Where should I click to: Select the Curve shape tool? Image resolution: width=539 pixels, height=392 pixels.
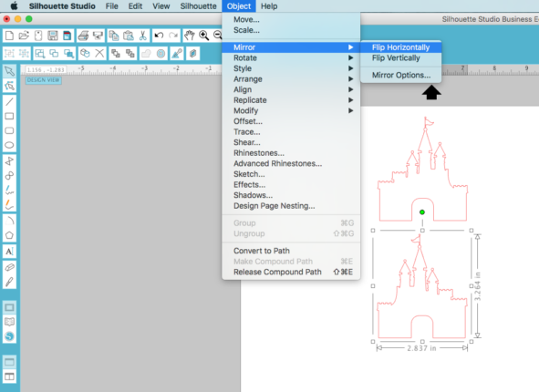(x=9, y=176)
